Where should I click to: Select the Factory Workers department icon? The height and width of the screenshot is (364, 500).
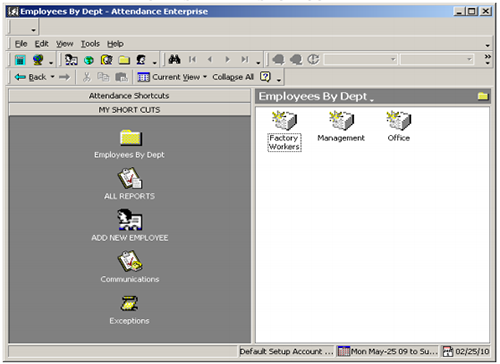pyautogui.click(x=284, y=121)
